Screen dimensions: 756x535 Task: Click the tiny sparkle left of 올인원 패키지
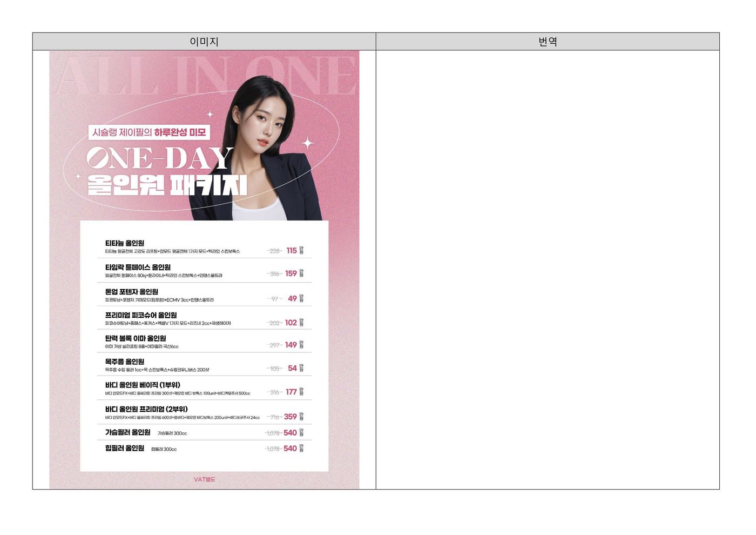(78, 176)
